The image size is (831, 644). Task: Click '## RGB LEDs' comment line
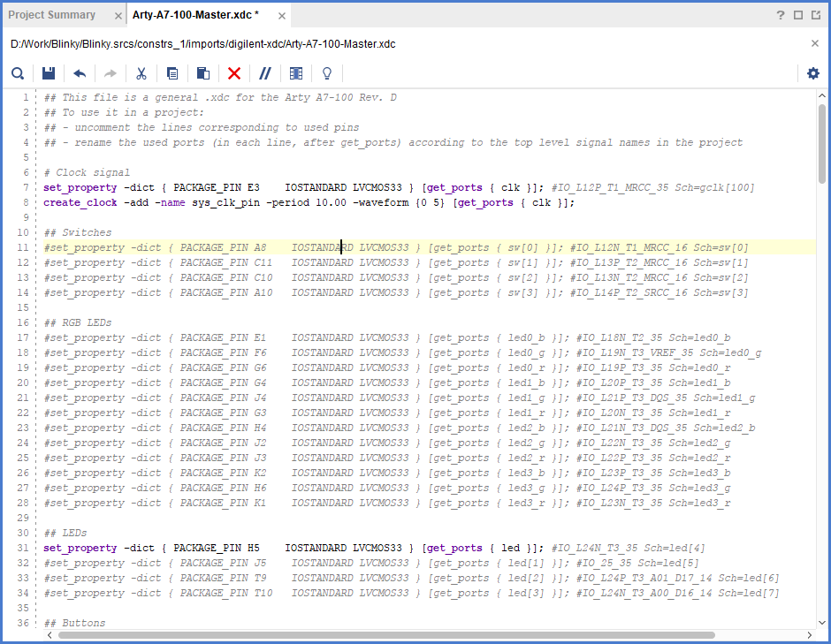[x=78, y=322]
